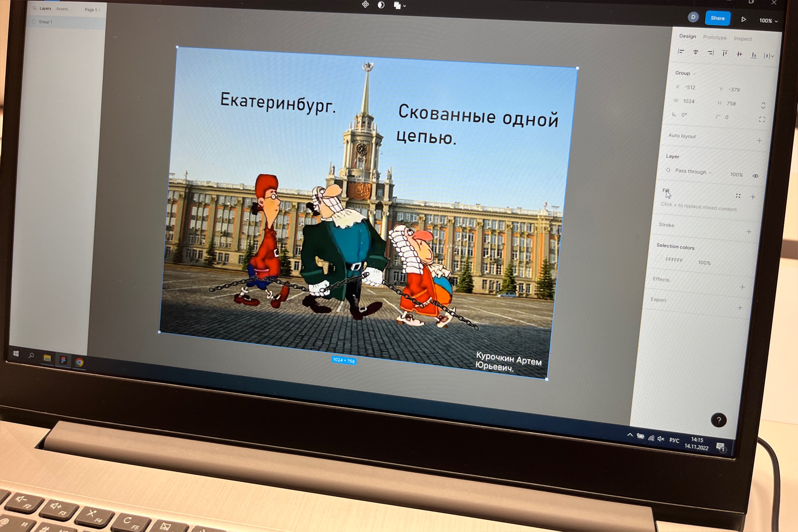The height and width of the screenshot is (532, 798).
Task: Click the search icon in Layers panel
Action: click(34, 8)
